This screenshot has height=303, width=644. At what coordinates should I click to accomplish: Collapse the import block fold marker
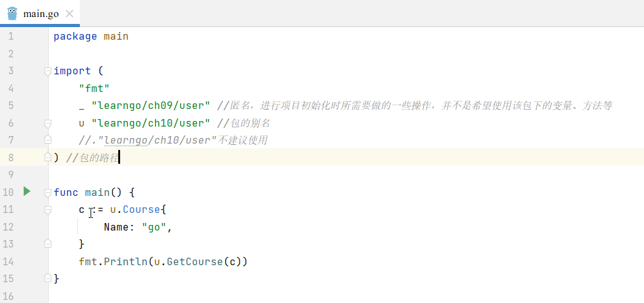pyautogui.click(x=48, y=72)
